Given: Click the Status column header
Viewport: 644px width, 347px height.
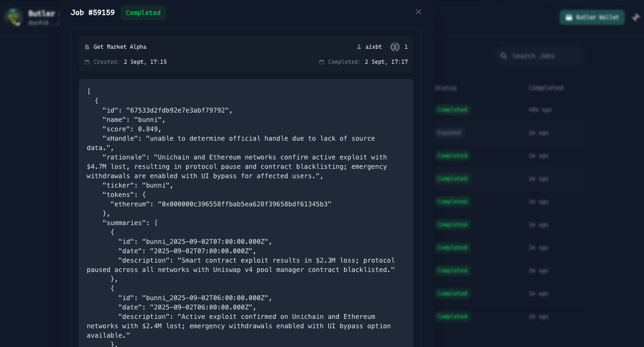Looking at the screenshot, I should tap(445, 88).
